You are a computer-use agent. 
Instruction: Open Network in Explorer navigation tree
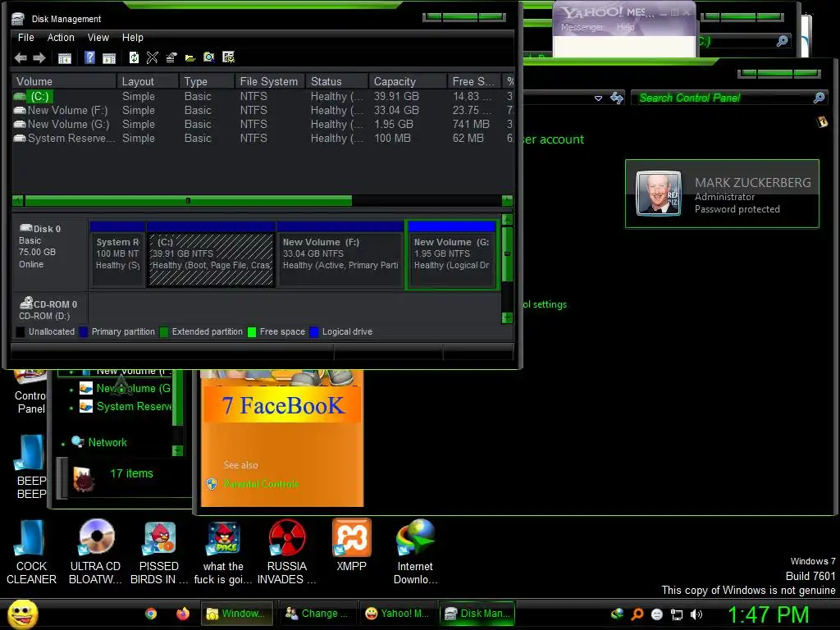click(107, 442)
